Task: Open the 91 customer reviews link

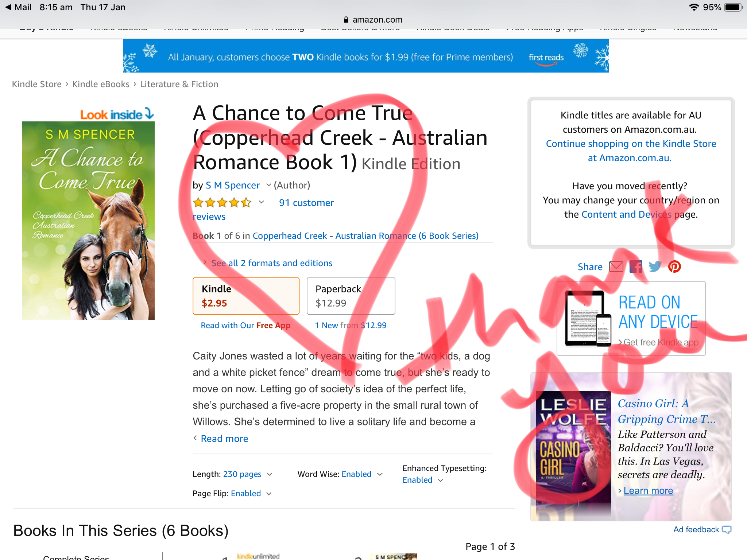Action: coord(263,210)
